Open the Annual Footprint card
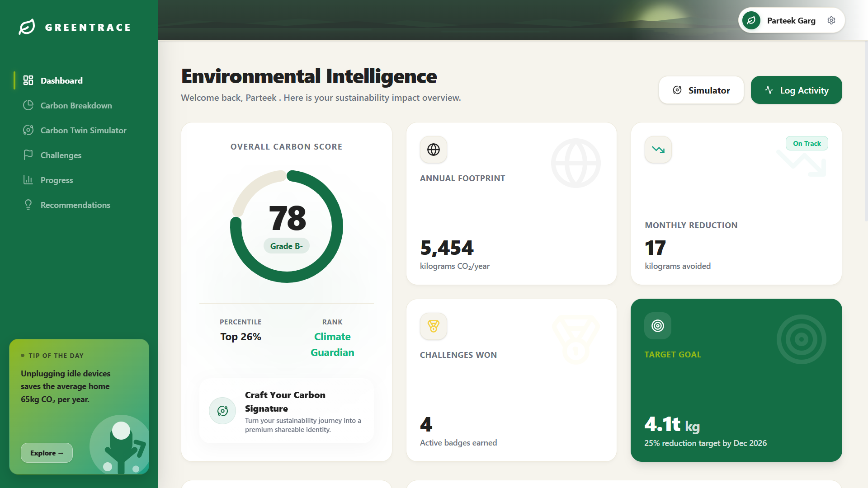Image resolution: width=868 pixels, height=488 pixels. 511,203
